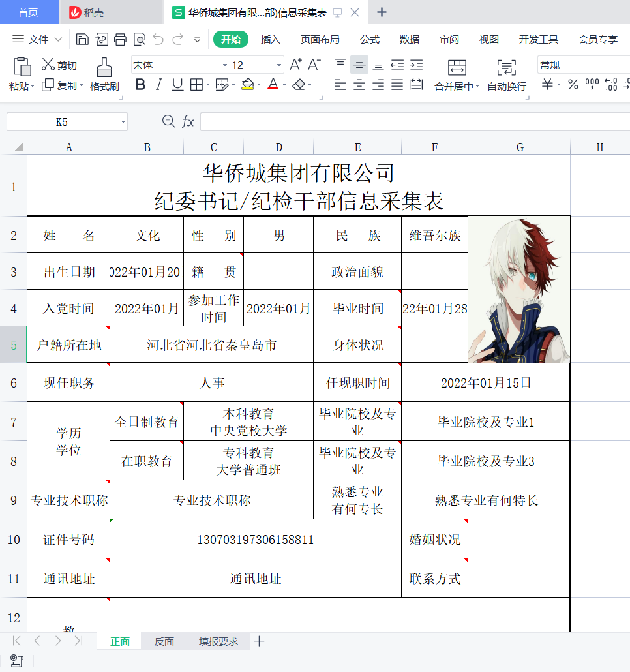Select the 反面 sheet tab
Screen dimensions: 630x672
[163, 641]
